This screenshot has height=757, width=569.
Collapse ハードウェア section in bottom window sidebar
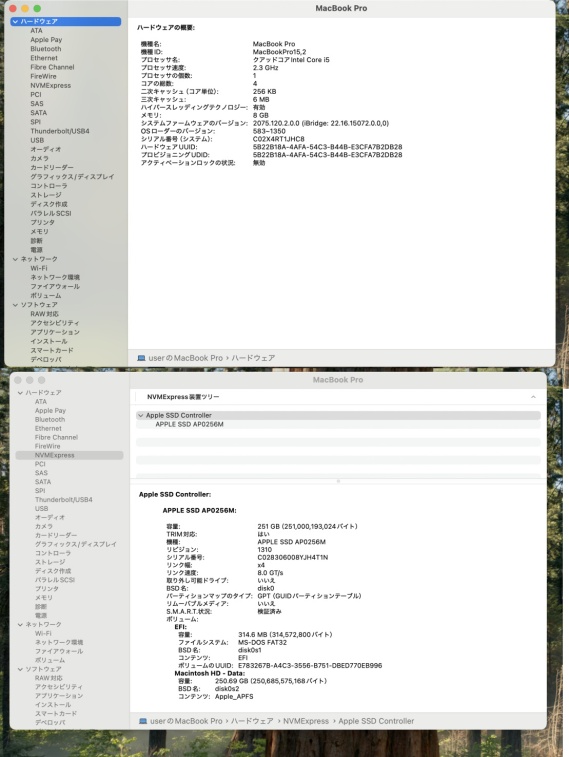click(x=20, y=393)
